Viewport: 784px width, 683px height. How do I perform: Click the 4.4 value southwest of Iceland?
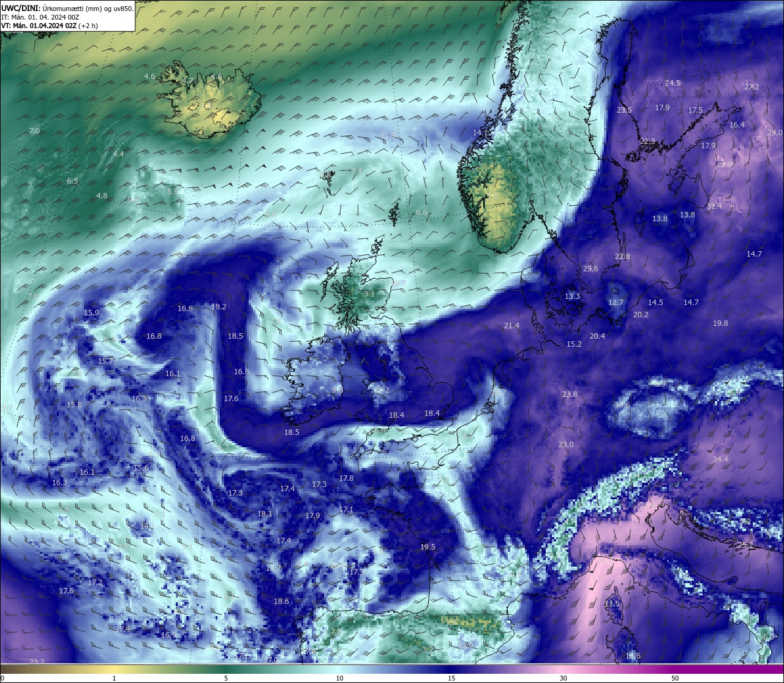[118, 154]
